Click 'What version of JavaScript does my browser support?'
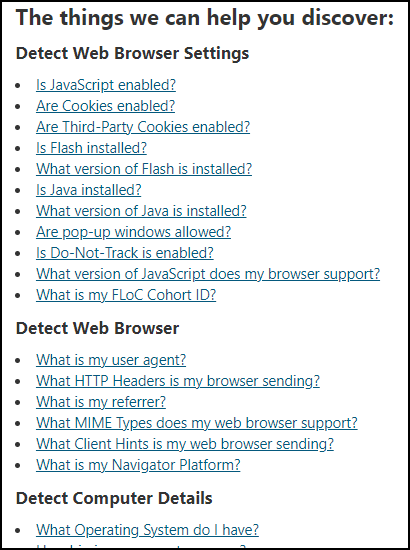The height and width of the screenshot is (550, 410). click(x=208, y=274)
